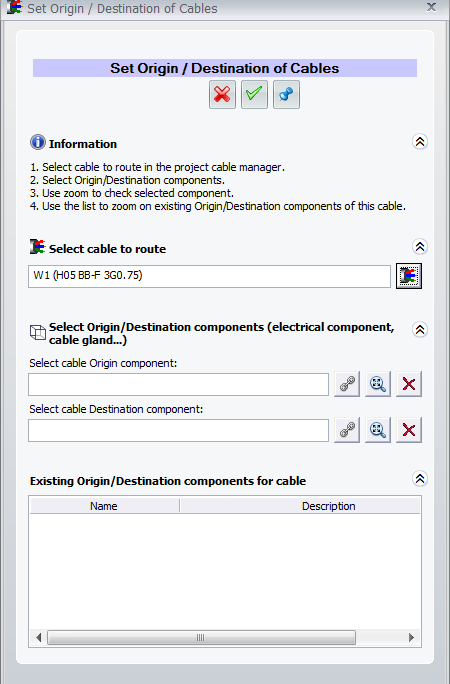This screenshot has width=450, height=684.
Task: Zoom on selected Destination component
Action: [378, 430]
